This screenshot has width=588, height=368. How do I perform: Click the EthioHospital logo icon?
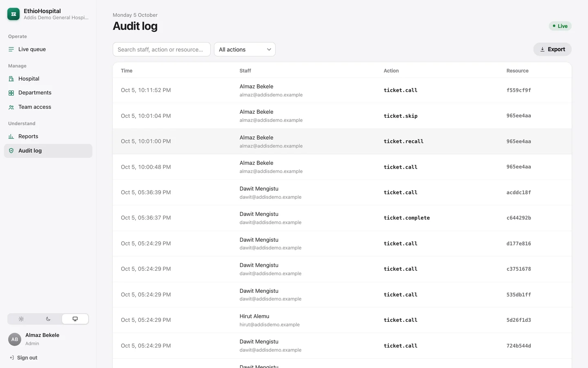[x=13, y=14]
